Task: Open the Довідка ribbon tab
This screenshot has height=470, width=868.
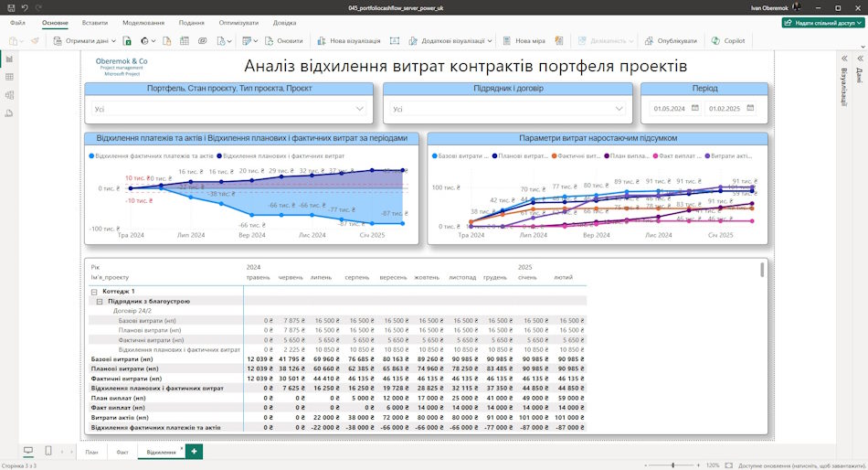Action: [284, 23]
